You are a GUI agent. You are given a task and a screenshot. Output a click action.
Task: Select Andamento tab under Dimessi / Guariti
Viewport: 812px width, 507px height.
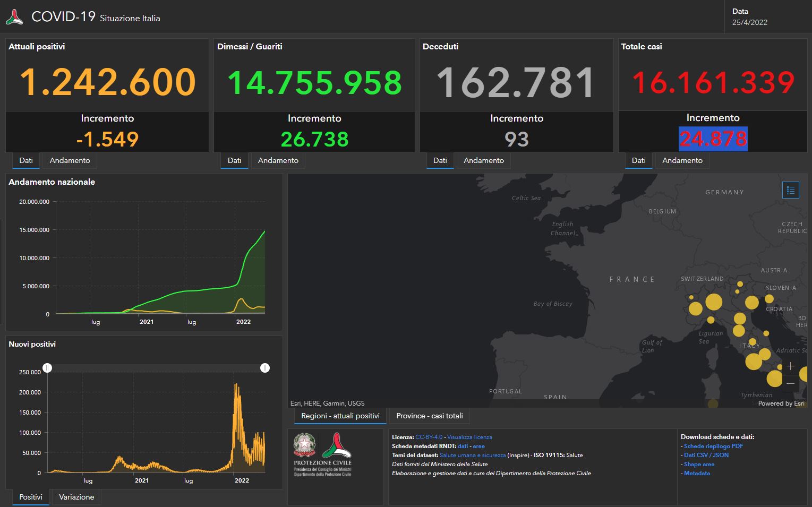coord(278,160)
